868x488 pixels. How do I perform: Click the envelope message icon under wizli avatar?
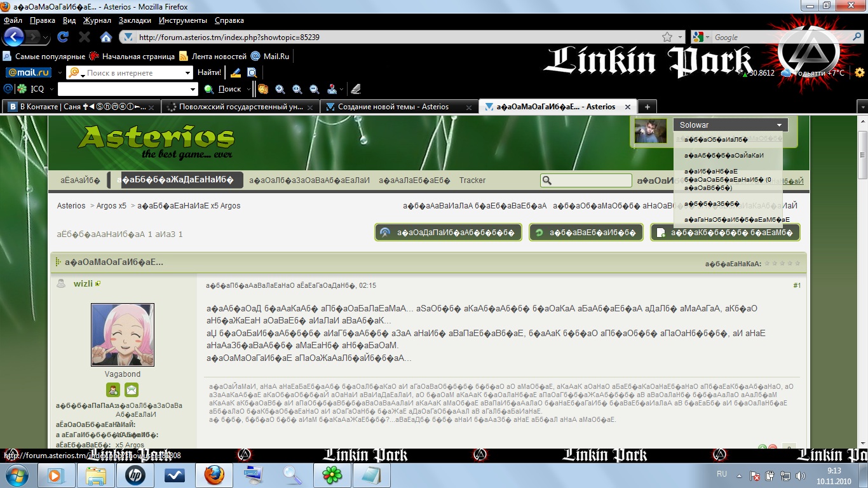132,390
